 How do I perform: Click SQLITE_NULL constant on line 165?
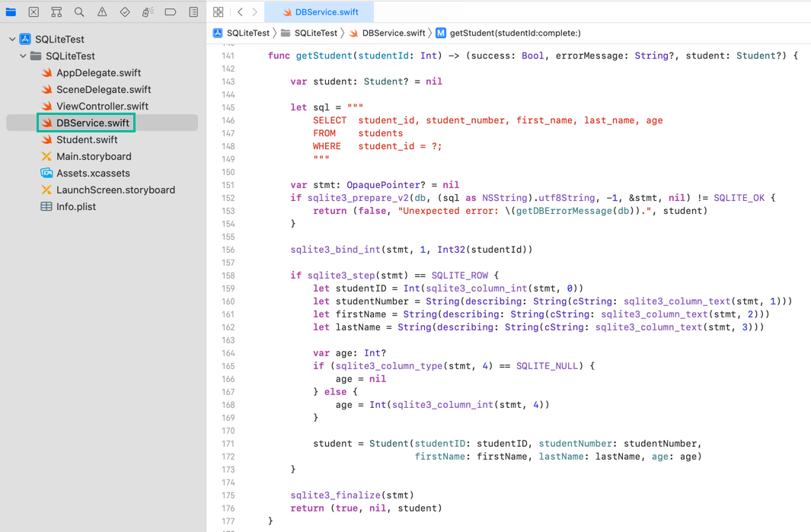tap(547, 366)
